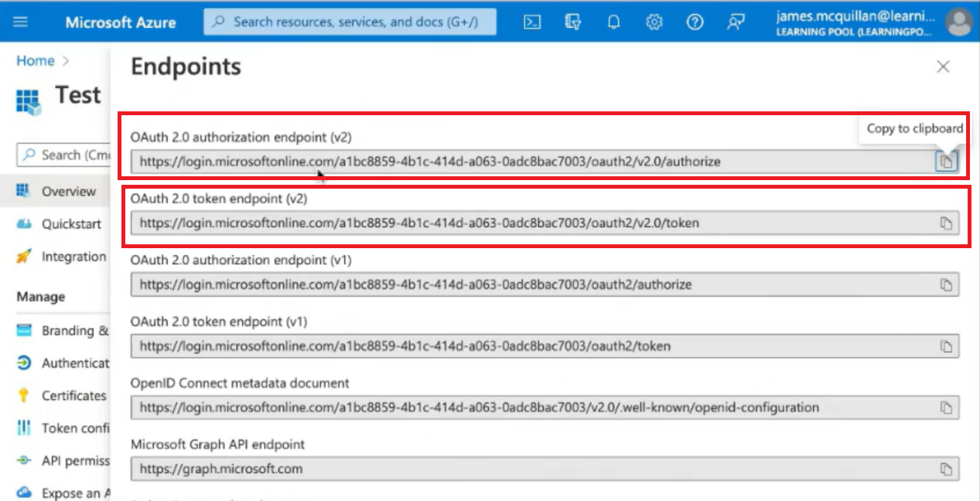Copy OAuth 2.0 token endpoint (v2) to clipboard
The image size is (980, 501).
pyautogui.click(x=946, y=223)
